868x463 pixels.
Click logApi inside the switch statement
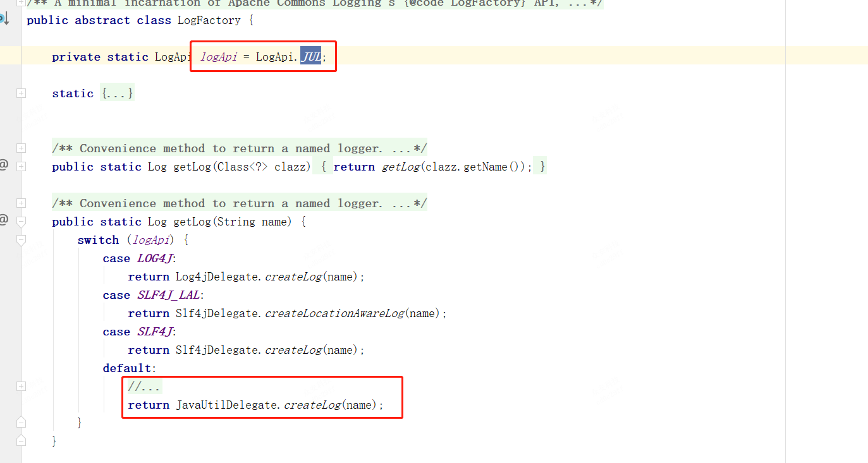tap(151, 240)
